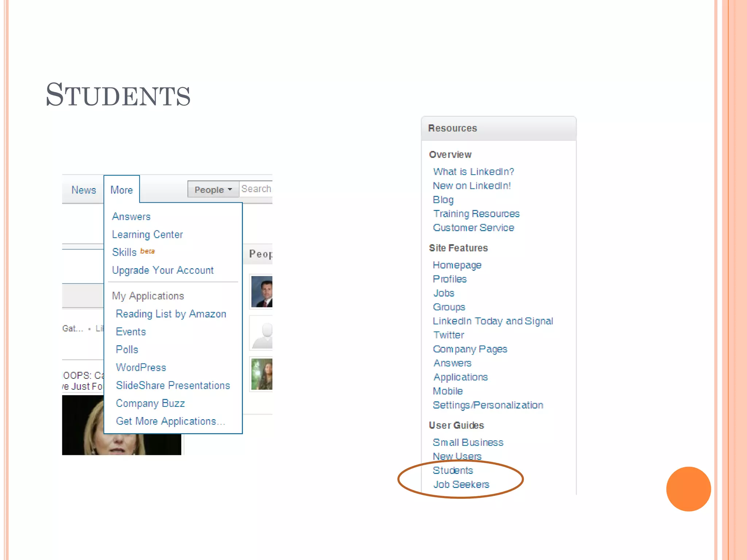Select WordPress in My Applications
This screenshot has width=747, height=560.
(x=141, y=367)
